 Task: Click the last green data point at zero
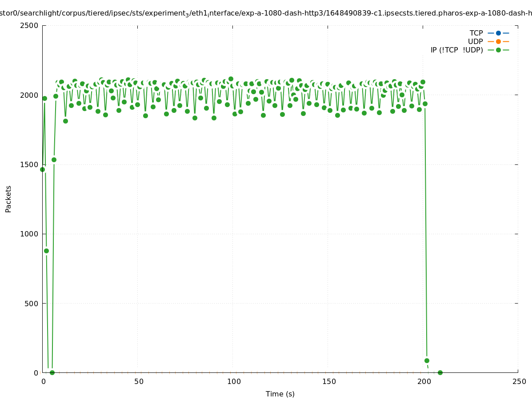[x=440, y=372]
